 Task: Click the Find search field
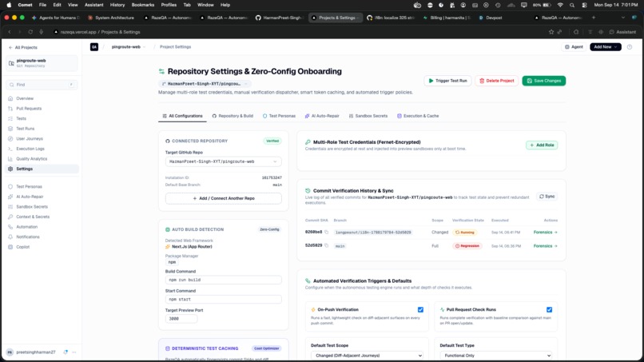[42, 85]
